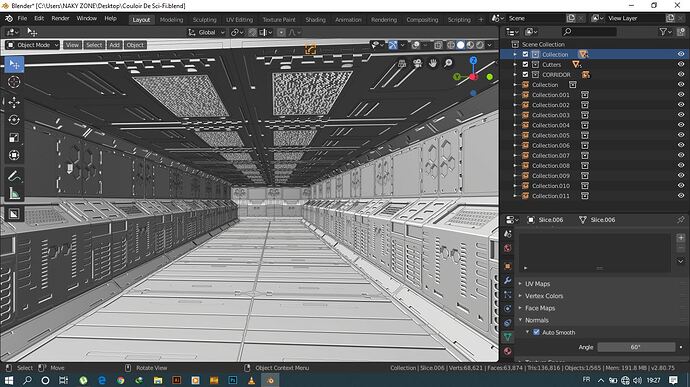This screenshot has width=690, height=387.
Task: Switch to Modeling workspace tab
Action: tap(171, 20)
